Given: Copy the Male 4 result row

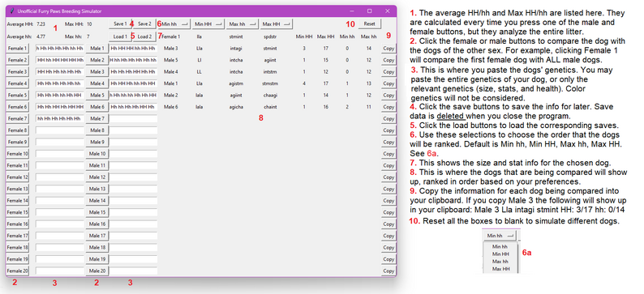Looking at the screenshot, I should click(389, 72).
